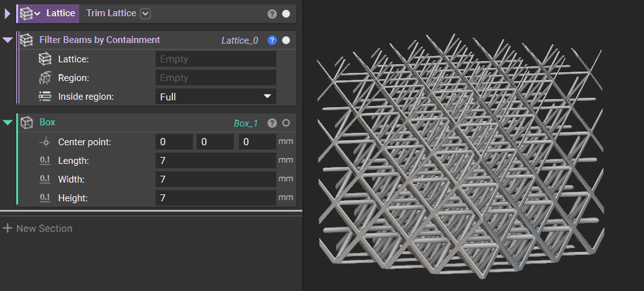The image size is (644, 291).
Task: Click the Length input field
Action: [x=215, y=161]
